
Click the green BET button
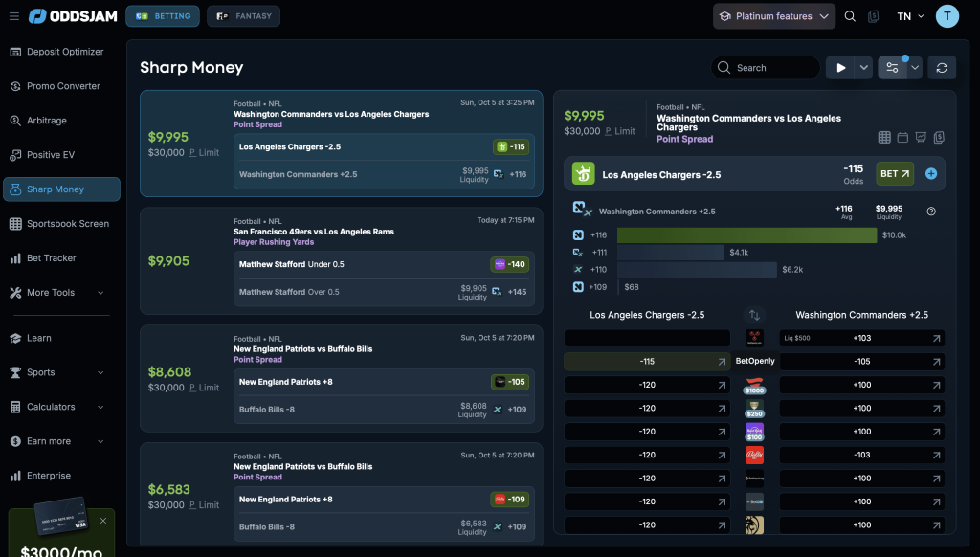(895, 174)
